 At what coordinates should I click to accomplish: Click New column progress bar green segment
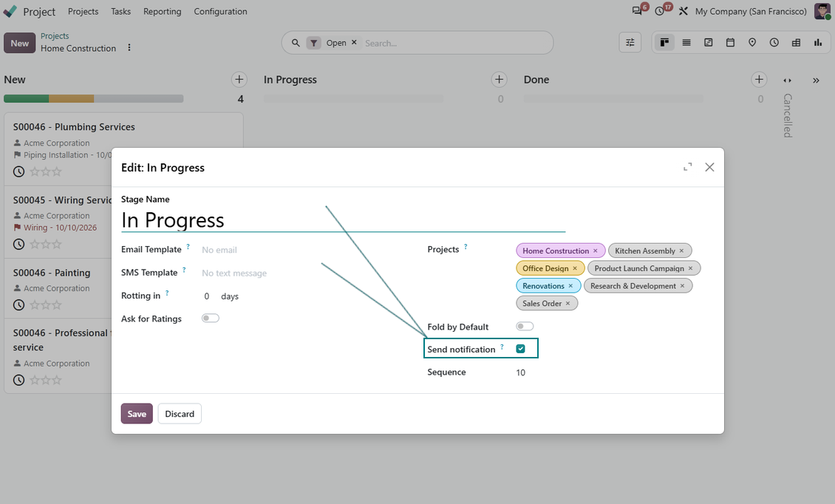pyautogui.click(x=26, y=98)
